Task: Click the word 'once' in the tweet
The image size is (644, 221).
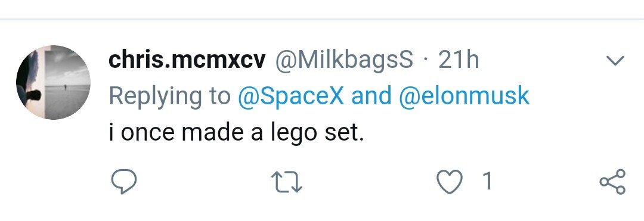Action: [147, 134]
